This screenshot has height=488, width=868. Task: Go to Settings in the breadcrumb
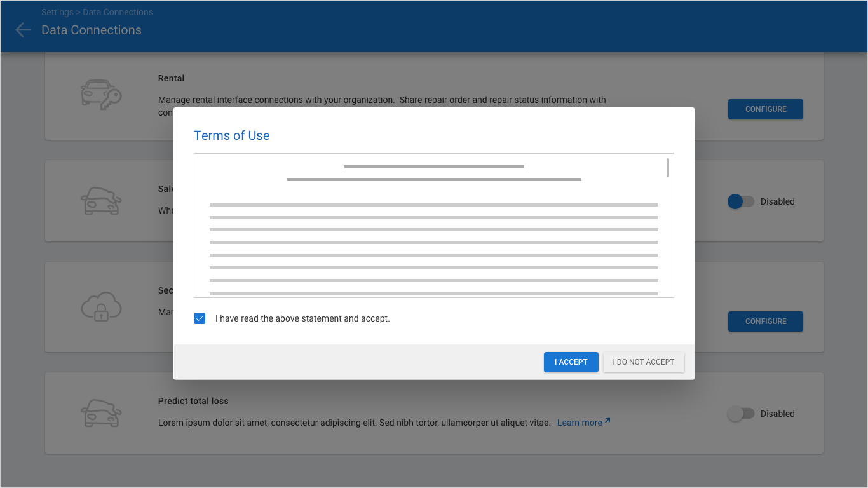(x=57, y=12)
